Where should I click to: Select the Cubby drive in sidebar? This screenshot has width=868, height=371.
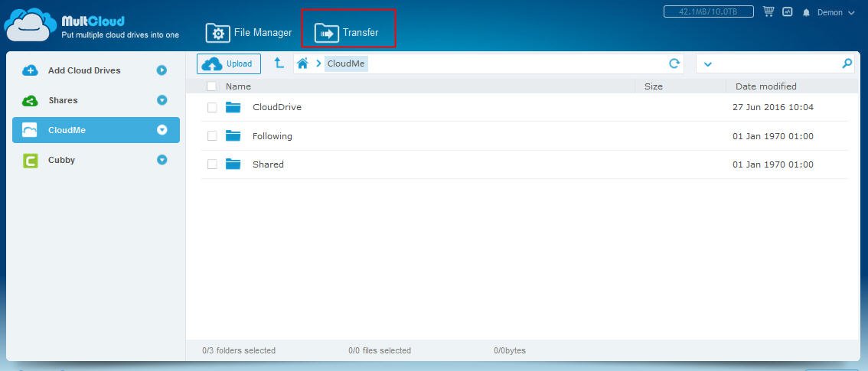point(96,160)
